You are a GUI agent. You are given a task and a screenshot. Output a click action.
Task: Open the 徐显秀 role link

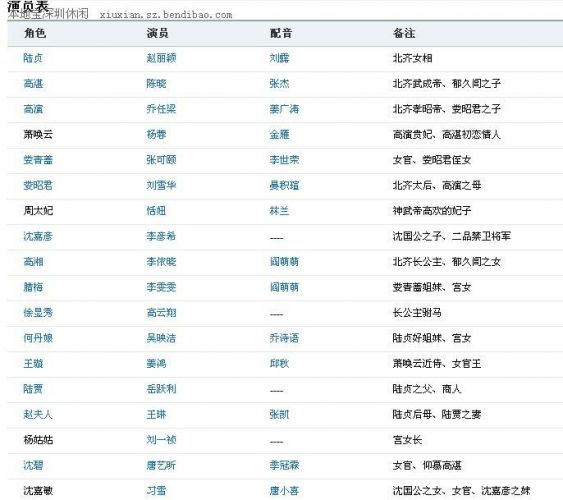(38, 313)
